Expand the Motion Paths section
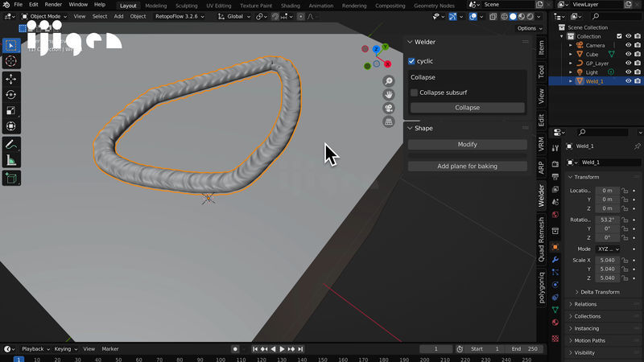Image resolution: width=644 pixels, height=362 pixels. point(590,340)
